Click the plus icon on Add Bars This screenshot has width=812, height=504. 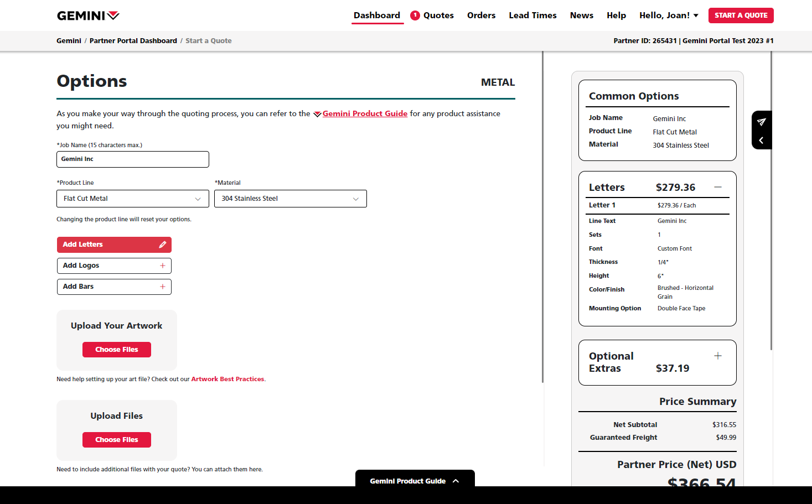pos(163,287)
